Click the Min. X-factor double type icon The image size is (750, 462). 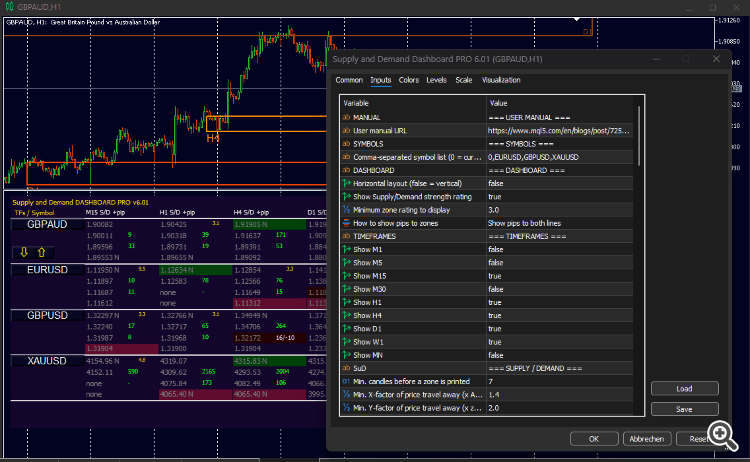tap(346, 395)
